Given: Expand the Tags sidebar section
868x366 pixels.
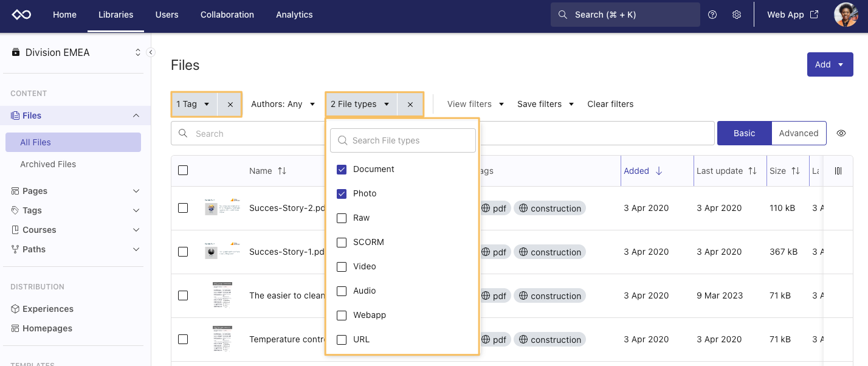Looking at the screenshot, I should (136, 210).
